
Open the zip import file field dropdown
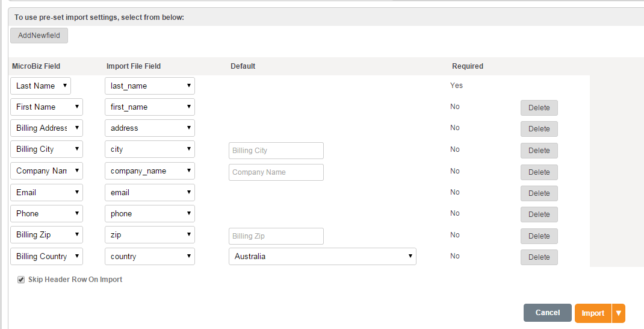tap(149, 235)
